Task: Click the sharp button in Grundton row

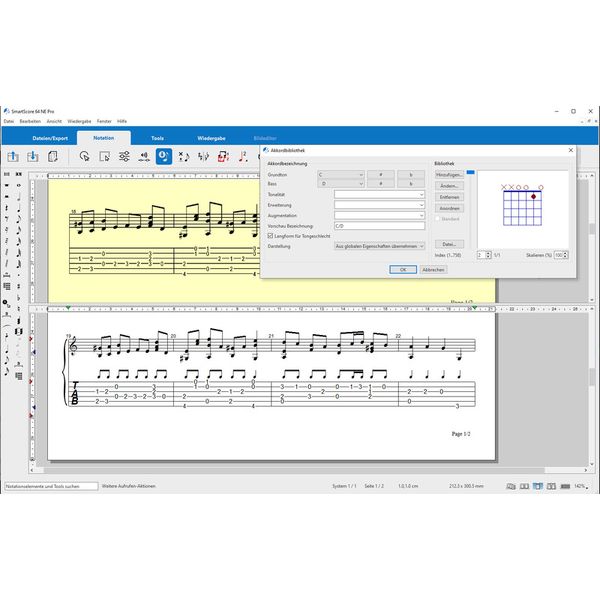Action: 380,174
